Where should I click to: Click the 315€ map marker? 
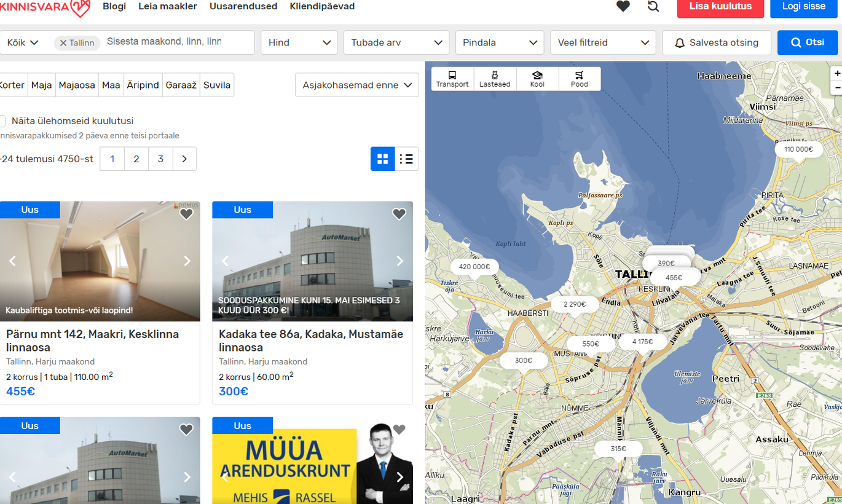click(618, 449)
